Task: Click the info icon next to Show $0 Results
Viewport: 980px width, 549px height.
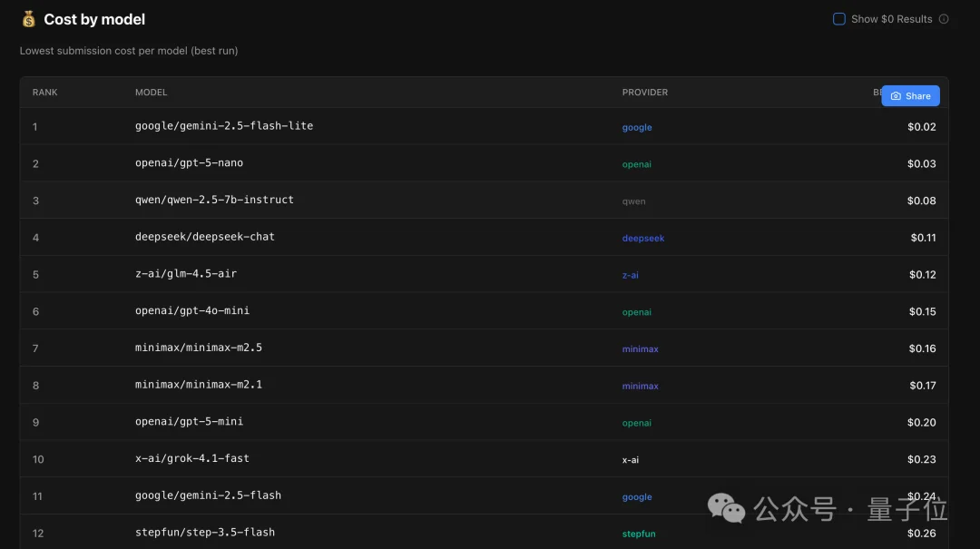Action: pos(944,19)
